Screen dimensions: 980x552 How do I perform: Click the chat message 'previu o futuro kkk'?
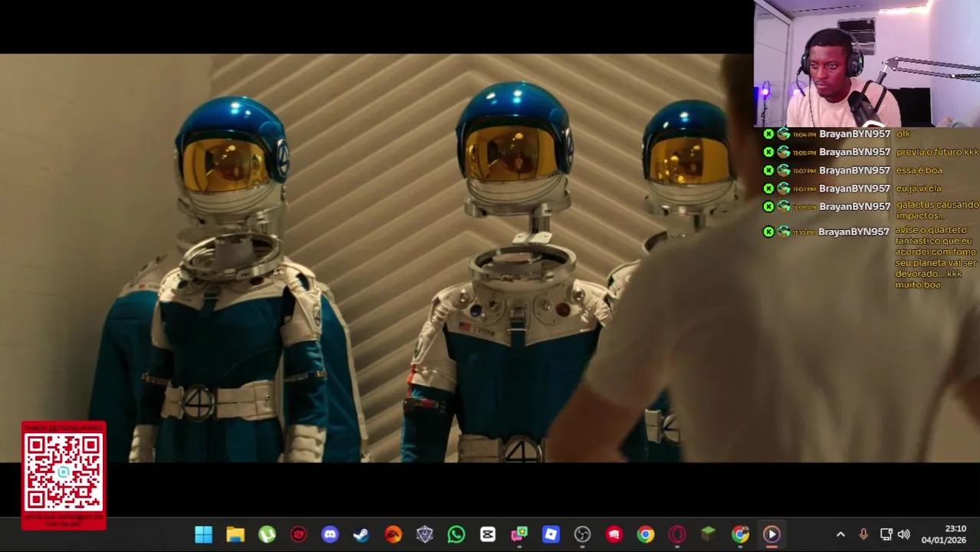[937, 152]
